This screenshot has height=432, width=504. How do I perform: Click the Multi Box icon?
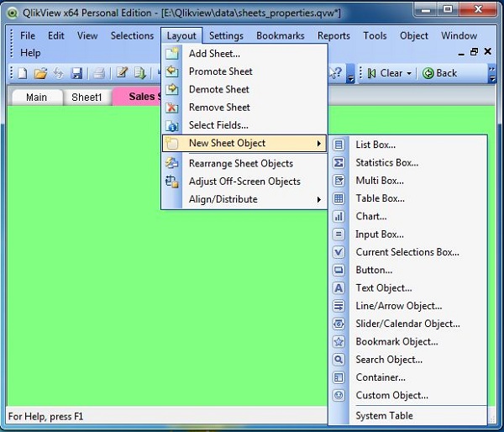[x=339, y=181]
